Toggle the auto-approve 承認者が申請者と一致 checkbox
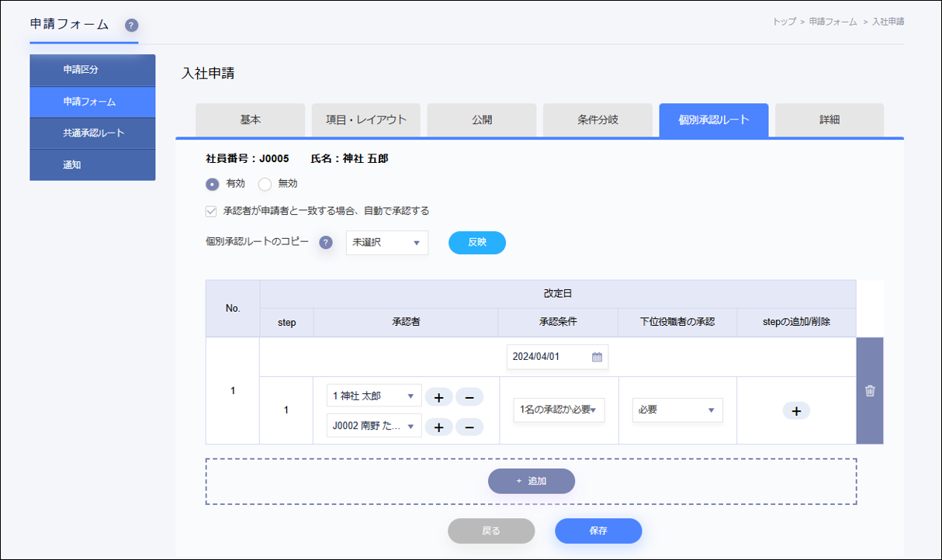 [211, 211]
